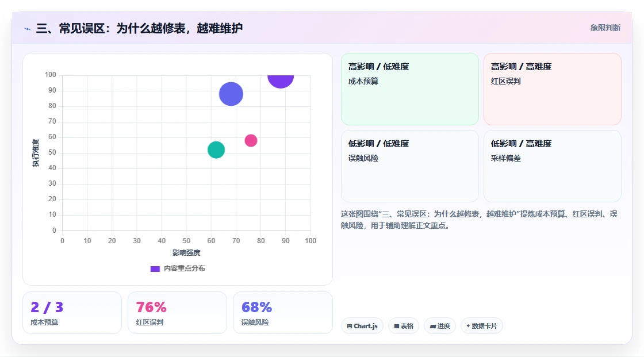Click the lightning icon beside the heading
Image resolution: width=644 pixels, height=357 pixels.
click(27, 29)
